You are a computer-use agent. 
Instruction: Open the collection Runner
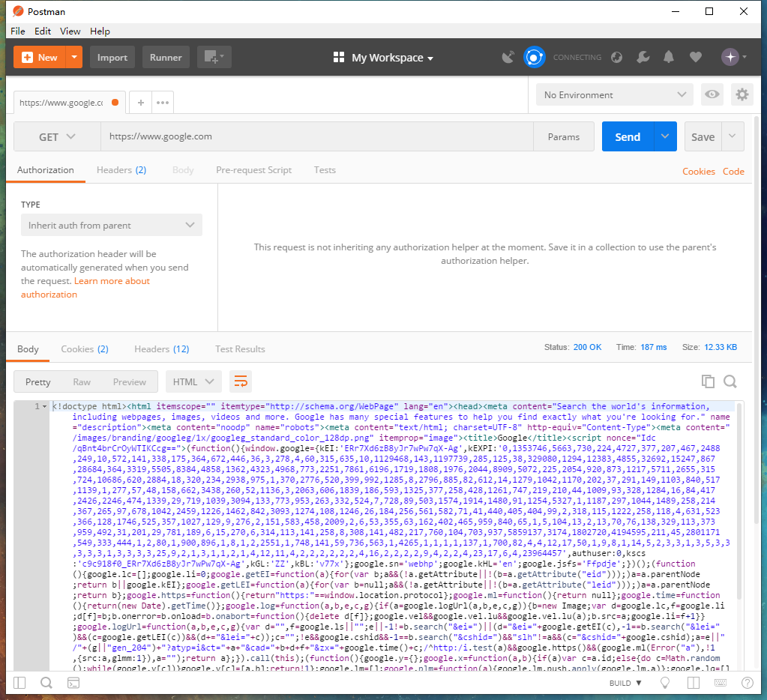tap(166, 57)
